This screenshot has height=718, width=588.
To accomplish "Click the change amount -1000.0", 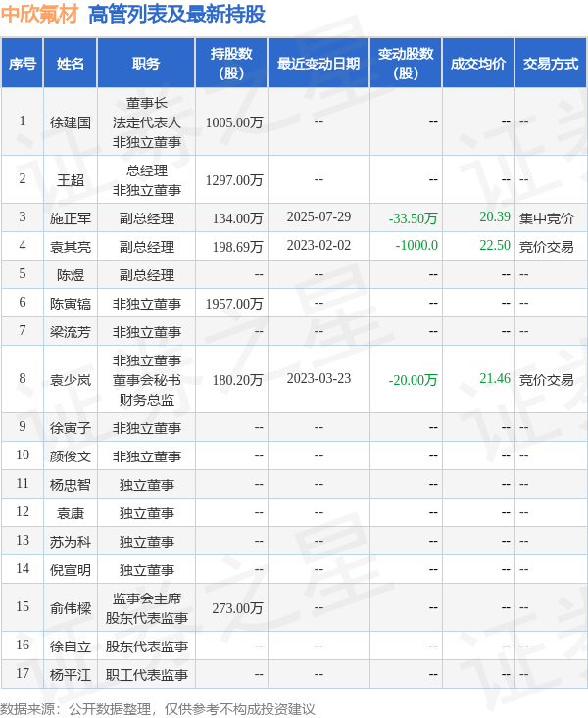I will [x=416, y=245].
